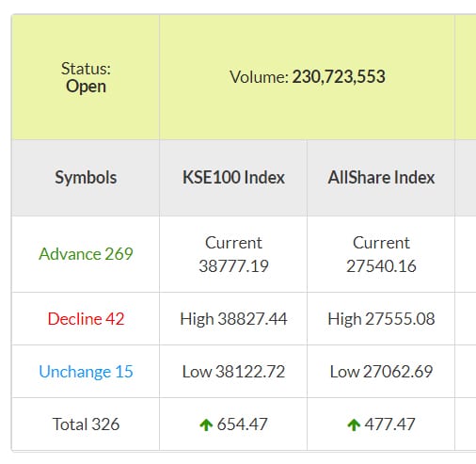Click the Total 326 cell
The width and height of the screenshot is (476, 464).
pos(86,424)
